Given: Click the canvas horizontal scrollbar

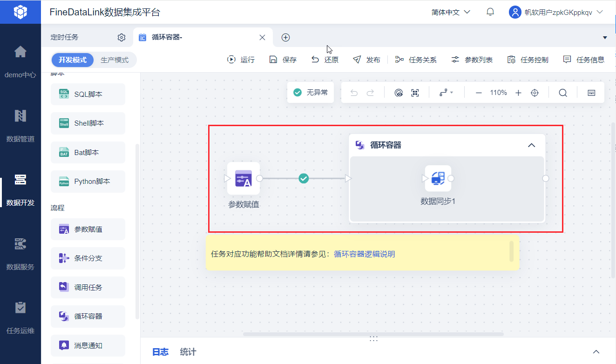Looking at the screenshot, I should (x=373, y=334).
